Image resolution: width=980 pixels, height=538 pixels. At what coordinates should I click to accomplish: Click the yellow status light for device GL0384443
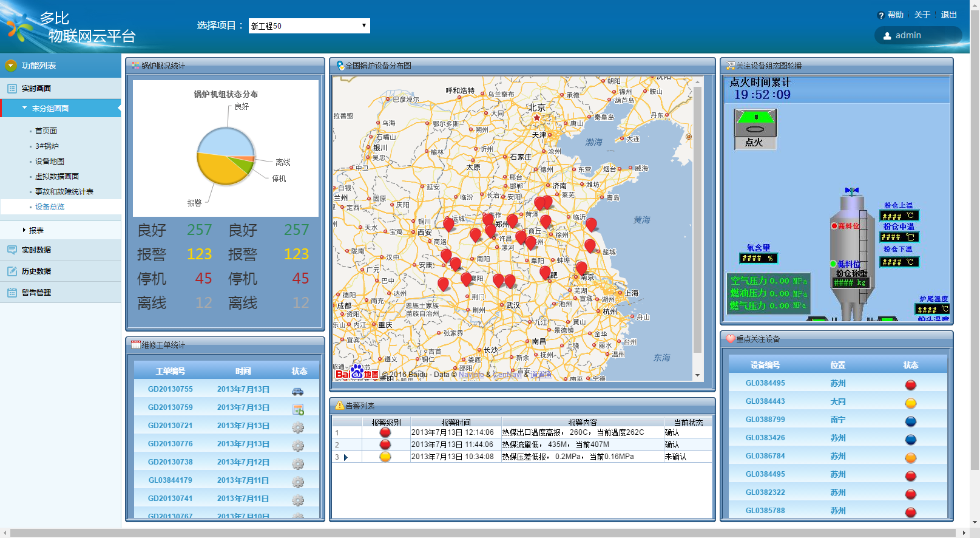click(x=910, y=403)
